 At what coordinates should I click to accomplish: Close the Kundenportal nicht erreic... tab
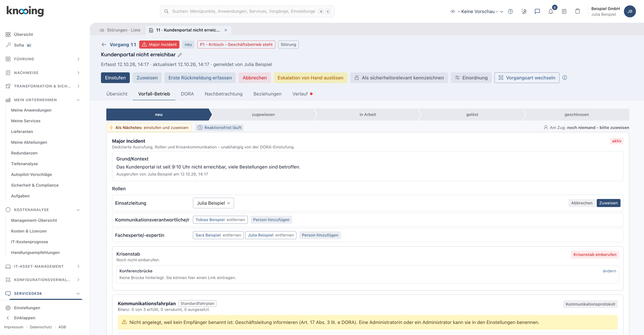click(226, 30)
